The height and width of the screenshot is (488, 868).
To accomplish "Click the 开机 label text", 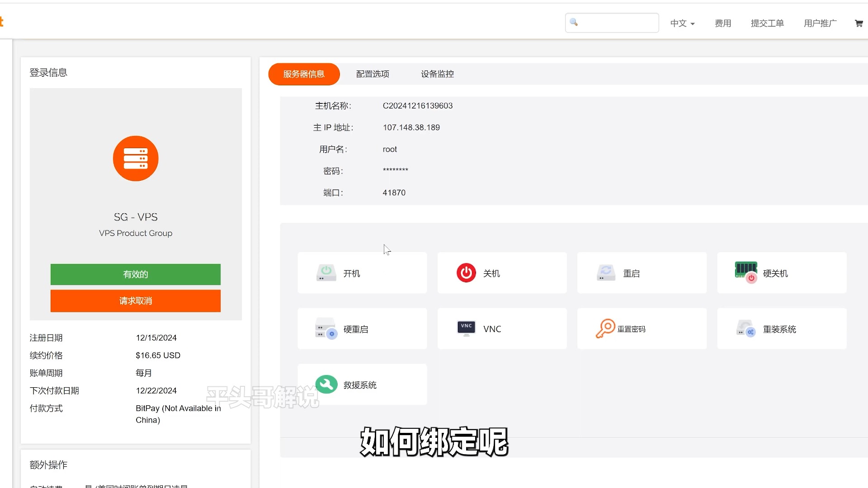I will pos(352,273).
